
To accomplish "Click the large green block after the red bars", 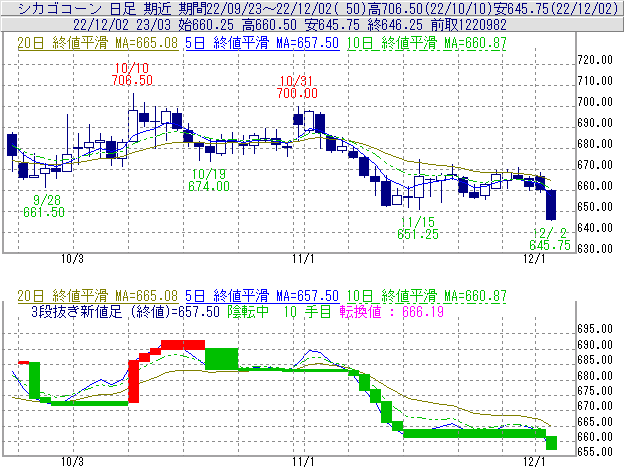I will (x=222, y=359).
